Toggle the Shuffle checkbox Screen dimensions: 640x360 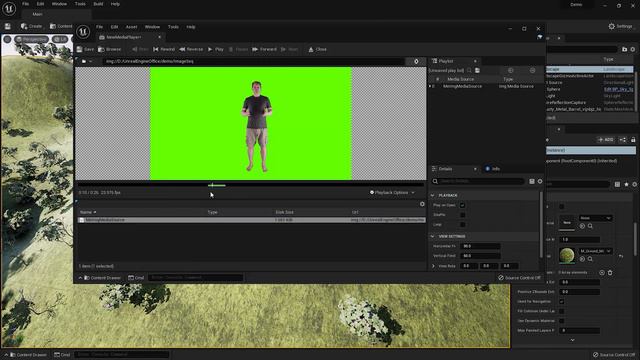462,215
